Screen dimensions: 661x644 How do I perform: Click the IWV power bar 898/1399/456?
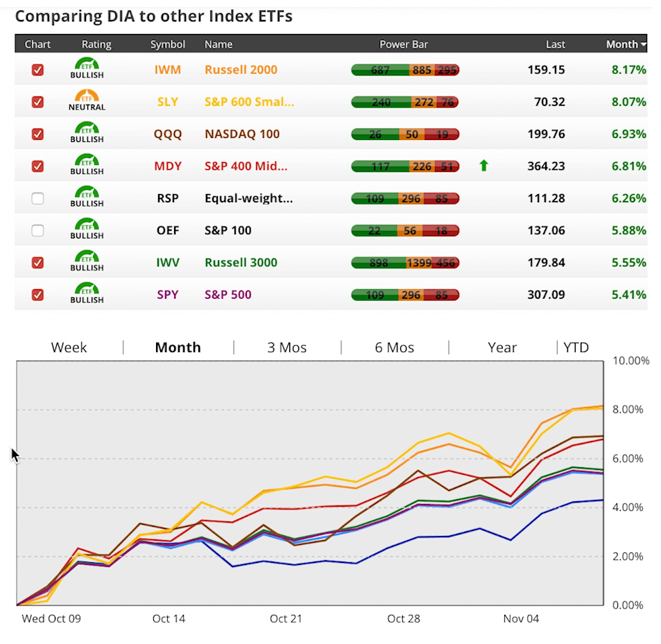405,263
